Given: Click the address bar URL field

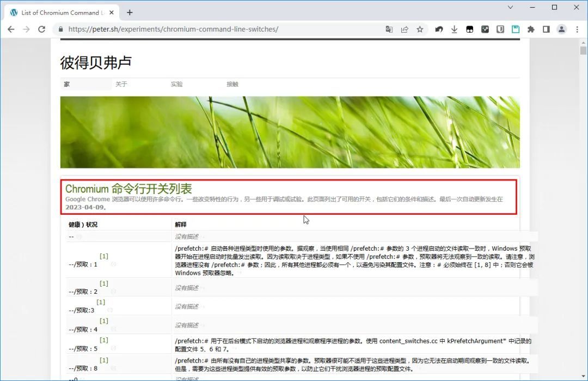Looking at the screenshot, I should pyautogui.click(x=218, y=29).
